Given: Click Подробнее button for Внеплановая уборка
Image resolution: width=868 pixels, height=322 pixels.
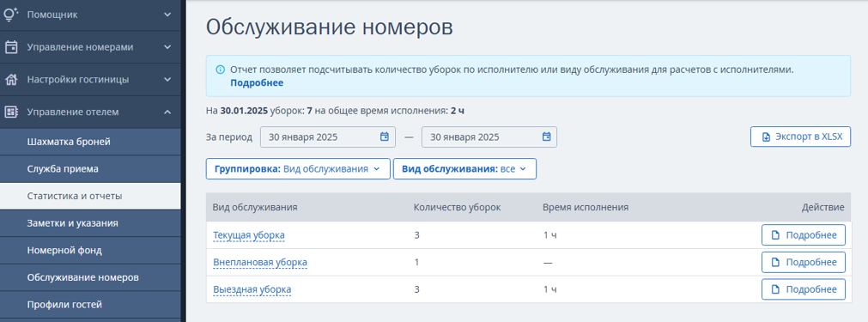Looking at the screenshot, I should click(804, 262).
